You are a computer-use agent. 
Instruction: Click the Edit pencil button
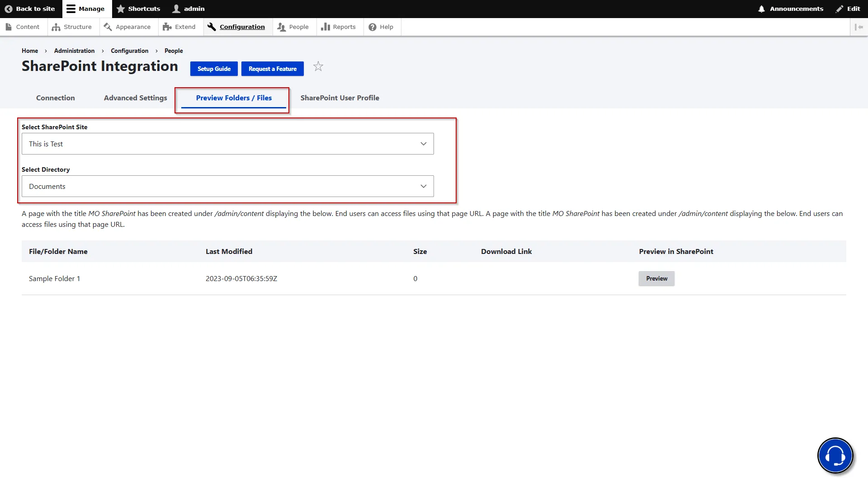[x=848, y=9]
